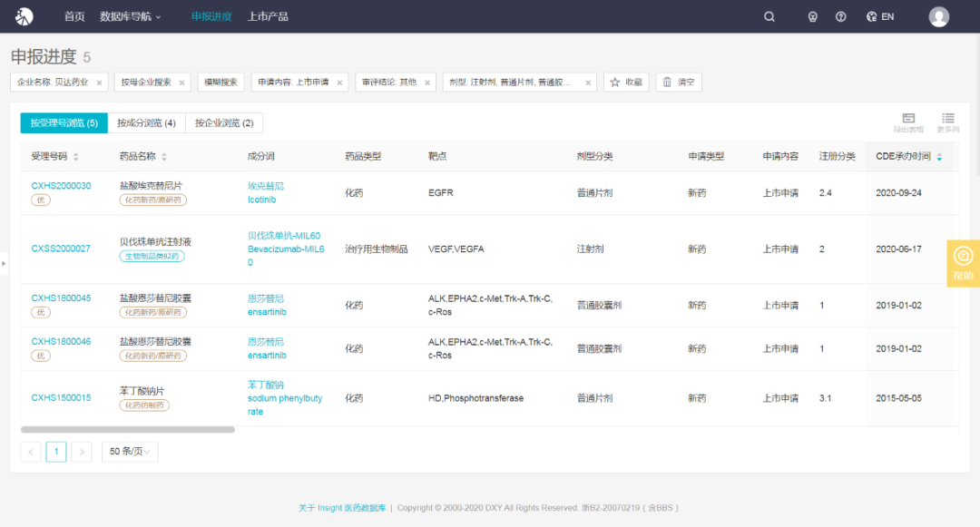Click the EGFR target cell
Viewport: 980px width, 527px height.
[x=441, y=193]
